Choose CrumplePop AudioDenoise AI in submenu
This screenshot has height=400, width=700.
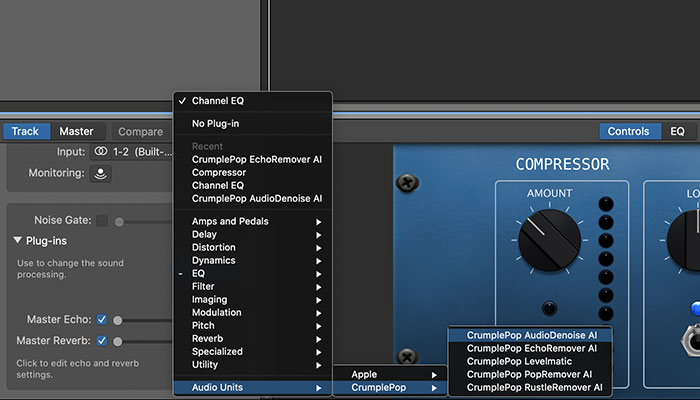pyautogui.click(x=530, y=335)
